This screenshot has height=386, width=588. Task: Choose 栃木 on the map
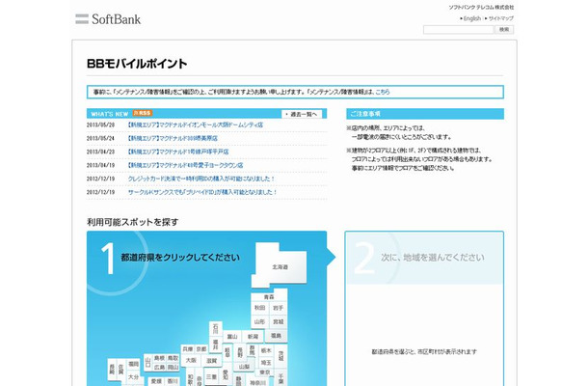[266, 350]
